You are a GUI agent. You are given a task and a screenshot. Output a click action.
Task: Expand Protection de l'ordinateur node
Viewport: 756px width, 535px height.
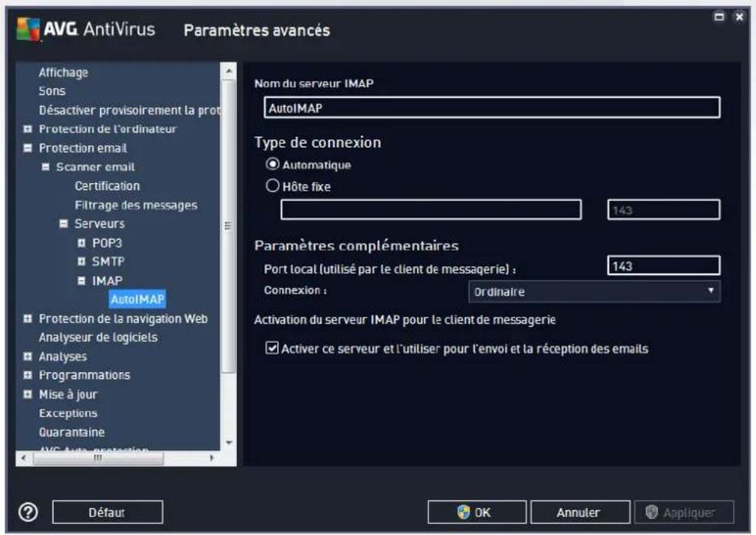click(x=28, y=128)
